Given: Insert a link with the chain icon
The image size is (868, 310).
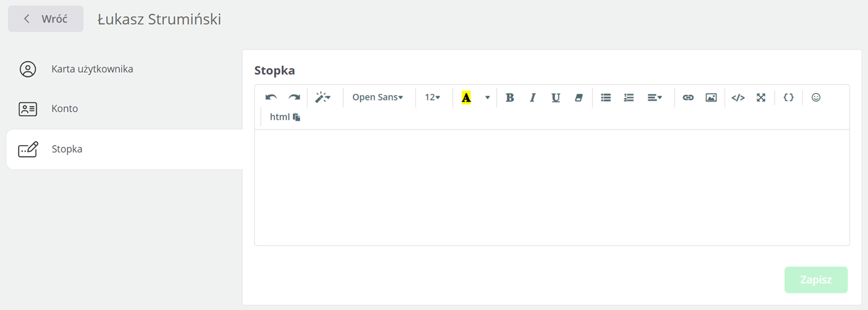Looking at the screenshot, I should coord(688,98).
